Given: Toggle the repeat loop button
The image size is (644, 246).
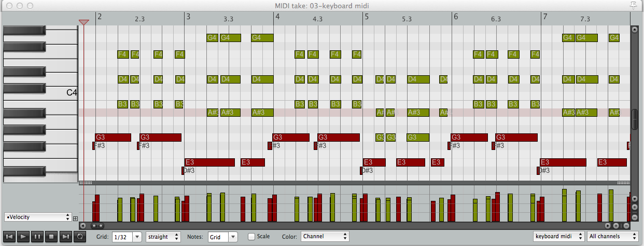Looking at the screenshot, I should pyautogui.click(x=80, y=237).
